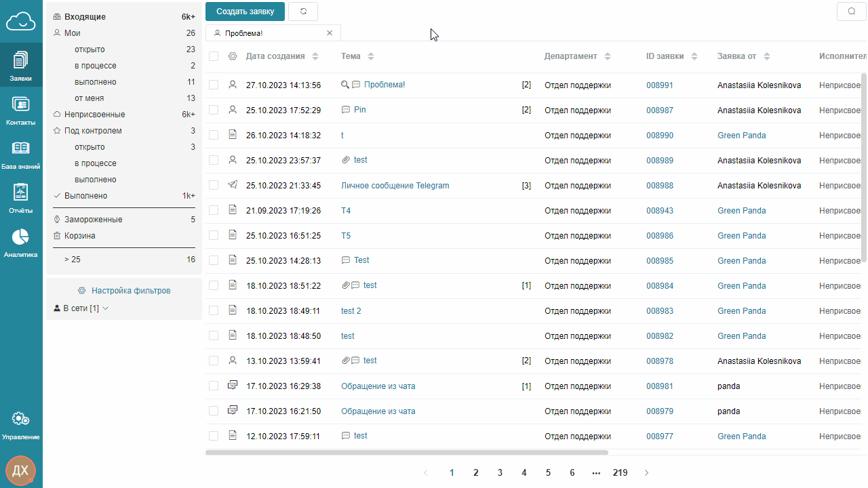Check the box for ticket 008991
The image size is (868, 488).
coord(214,85)
